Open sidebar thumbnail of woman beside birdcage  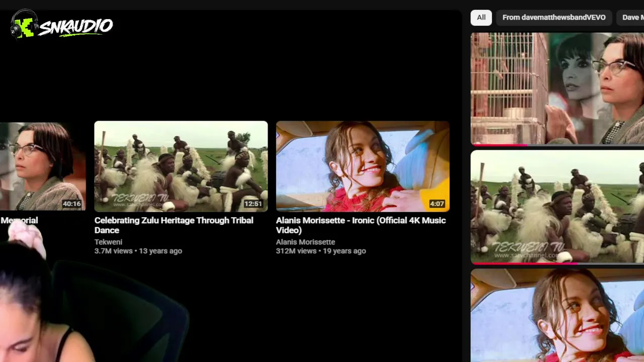coord(557,89)
